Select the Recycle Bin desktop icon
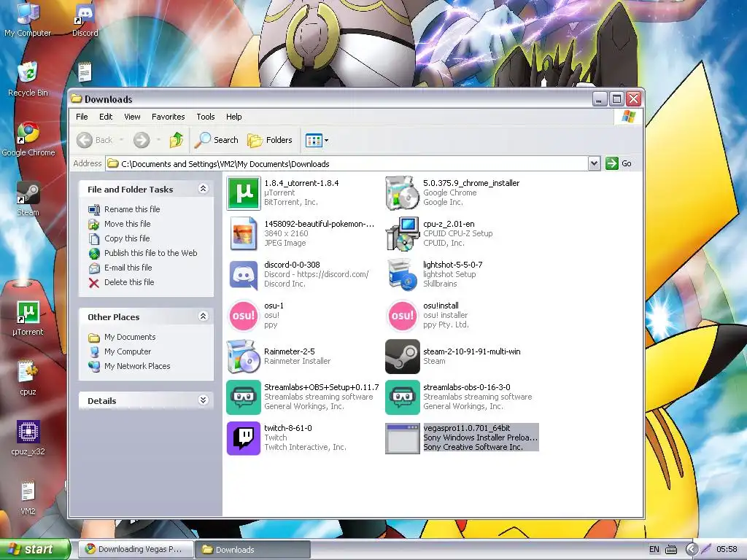This screenshot has height=560, width=747. [x=28, y=79]
